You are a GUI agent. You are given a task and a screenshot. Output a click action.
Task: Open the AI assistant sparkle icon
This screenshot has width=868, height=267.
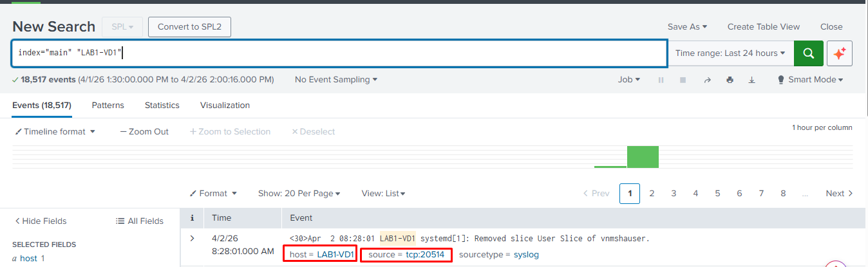point(839,53)
